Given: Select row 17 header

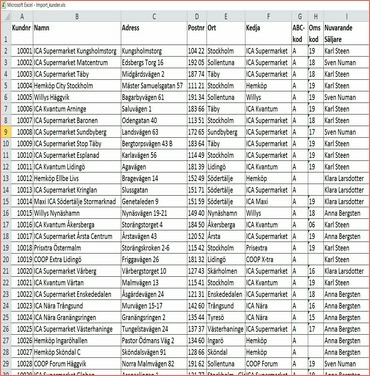Looking at the screenshot, I should (6, 225).
